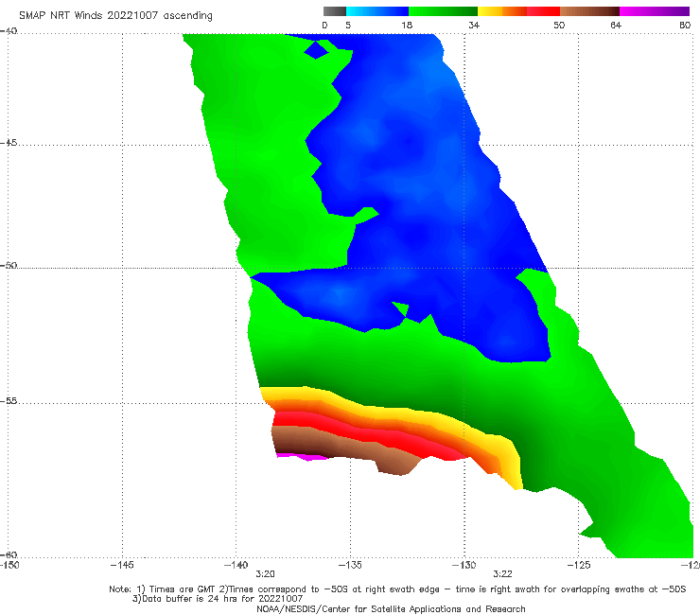Pick the yellow-orange segment of the color bar
This screenshot has height=615, width=700.
point(502,11)
